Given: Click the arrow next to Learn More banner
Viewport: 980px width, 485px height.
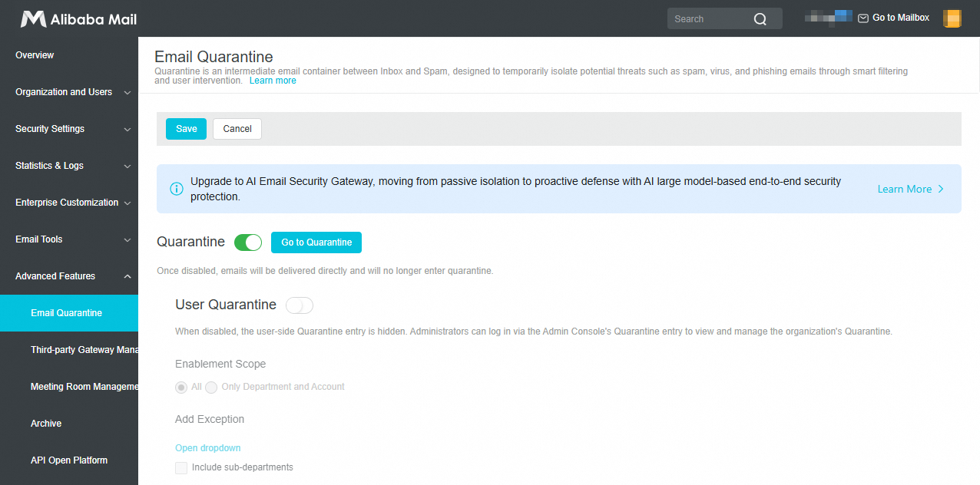Looking at the screenshot, I should coord(941,189).
